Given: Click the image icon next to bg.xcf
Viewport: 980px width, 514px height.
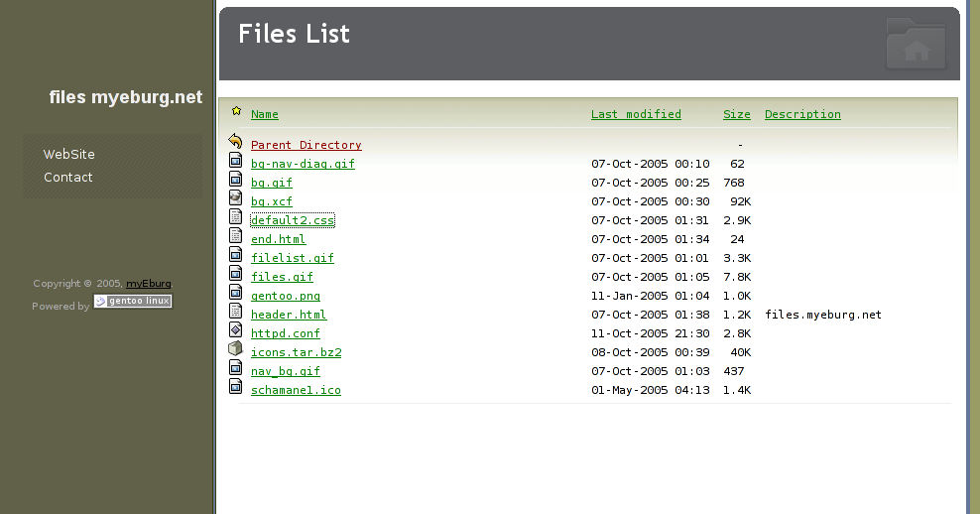Looking at the screenshot, I should [x=236, y=198].
